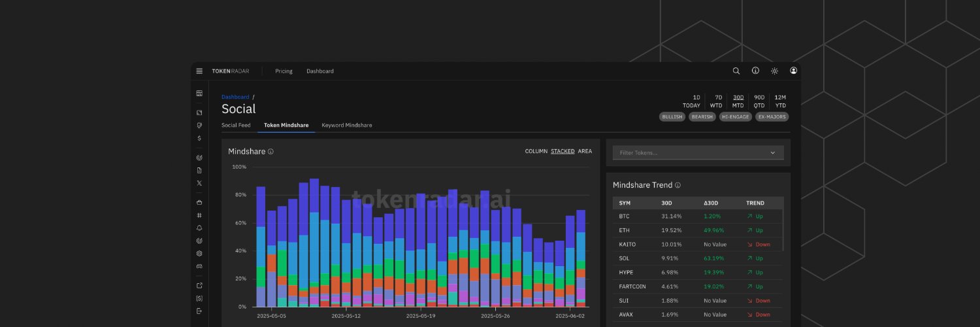
Task: Expand the Filter Tokens dropdown chevron
Action: (x=773, y=152)
